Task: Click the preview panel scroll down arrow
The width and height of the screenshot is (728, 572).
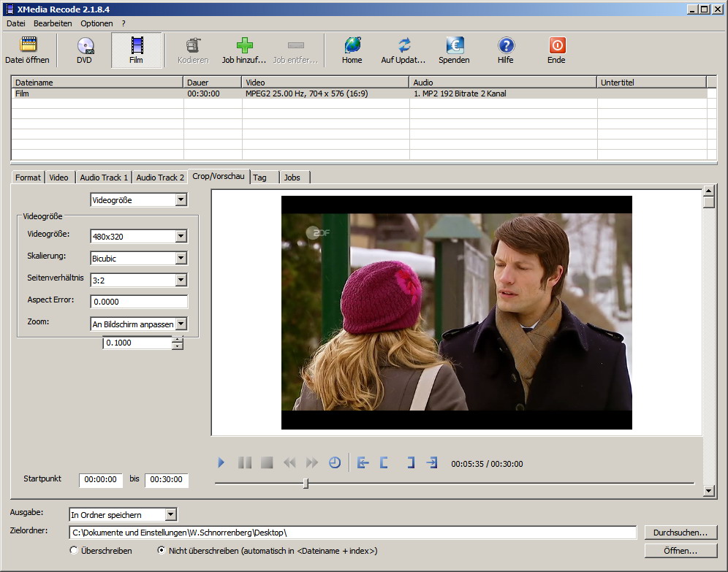Action: (x=708, y=491)
